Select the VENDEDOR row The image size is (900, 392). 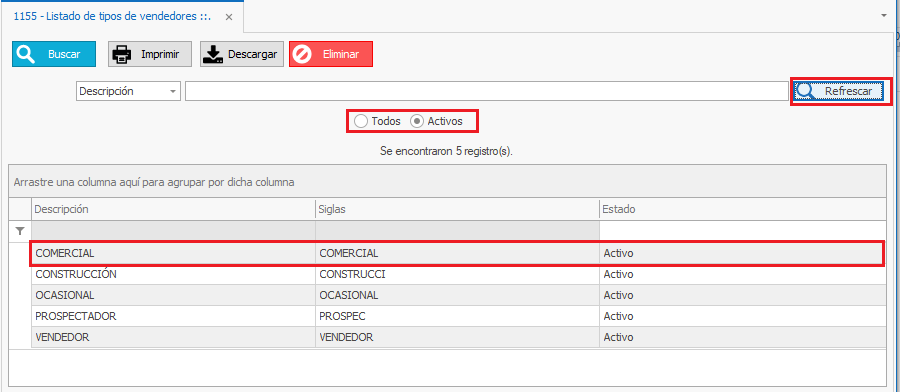[x=458, y=337]
